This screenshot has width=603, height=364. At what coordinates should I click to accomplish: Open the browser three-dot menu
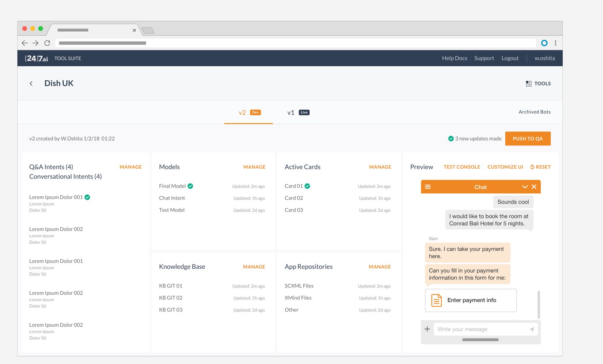pyautogui.click(x=556, y=43)
